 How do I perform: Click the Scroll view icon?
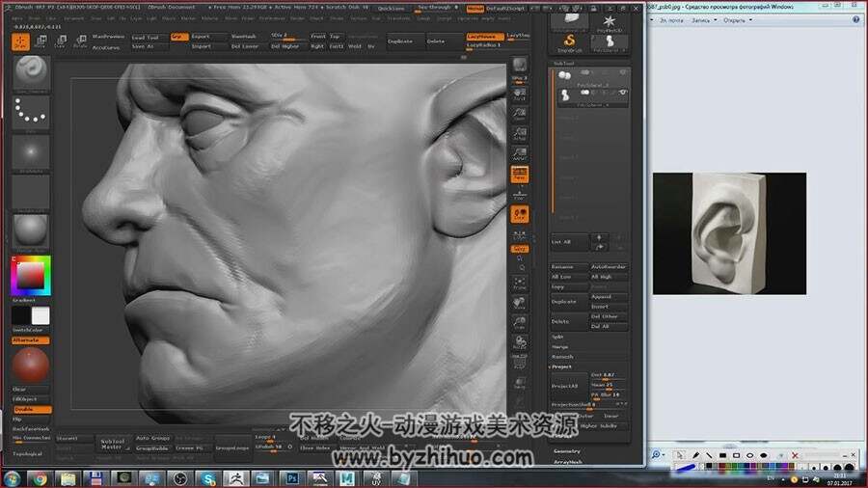(519, 95)
